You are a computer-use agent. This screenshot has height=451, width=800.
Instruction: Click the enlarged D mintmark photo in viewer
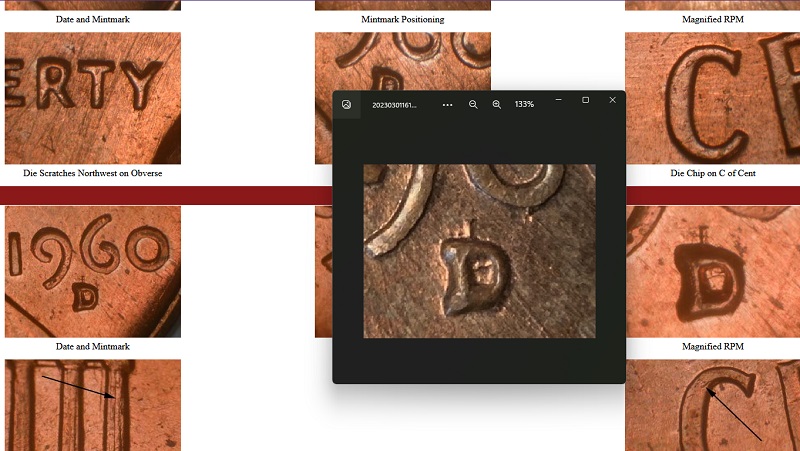pyautogui.click(x=479, y=251)
